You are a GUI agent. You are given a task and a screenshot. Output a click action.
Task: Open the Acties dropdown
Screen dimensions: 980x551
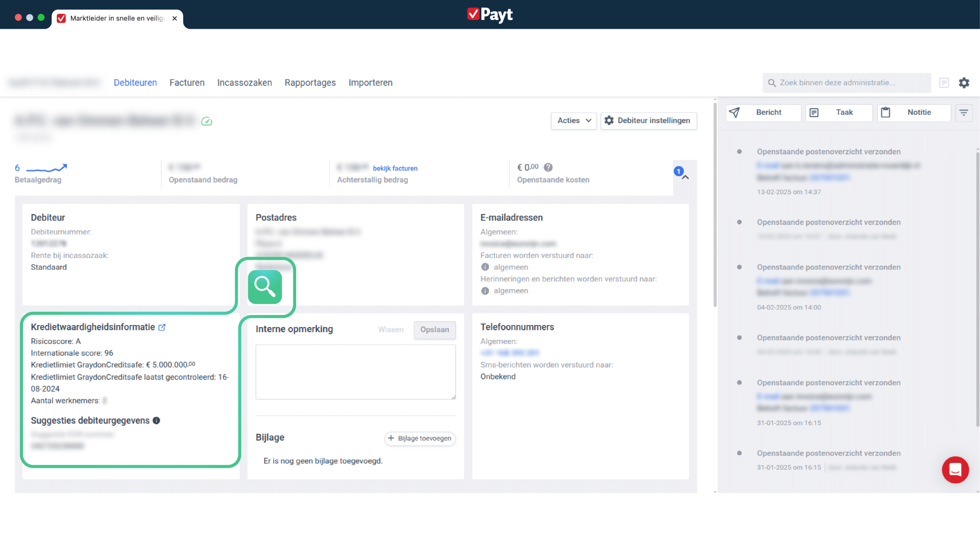coord(573,121)
